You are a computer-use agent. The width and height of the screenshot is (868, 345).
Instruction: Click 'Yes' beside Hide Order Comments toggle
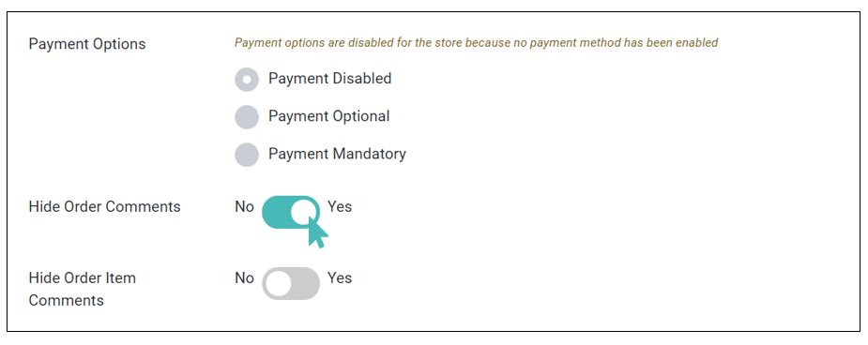pyautogui.click(x=340, y=207)
